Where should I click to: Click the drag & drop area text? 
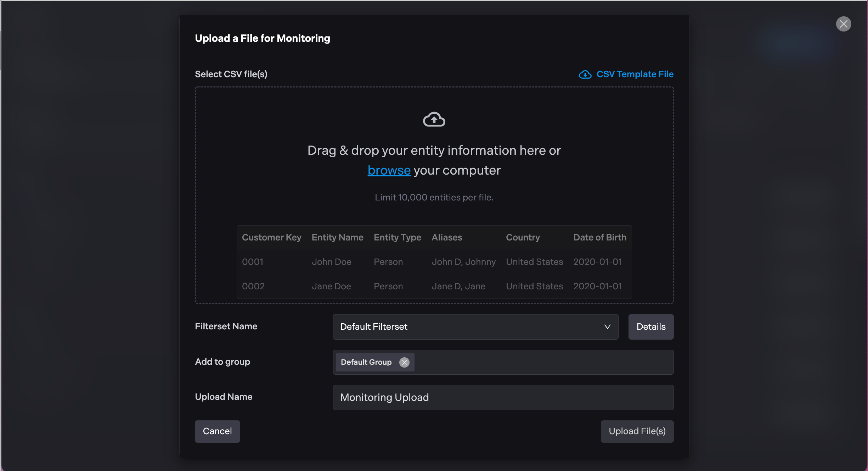point(434,151)
